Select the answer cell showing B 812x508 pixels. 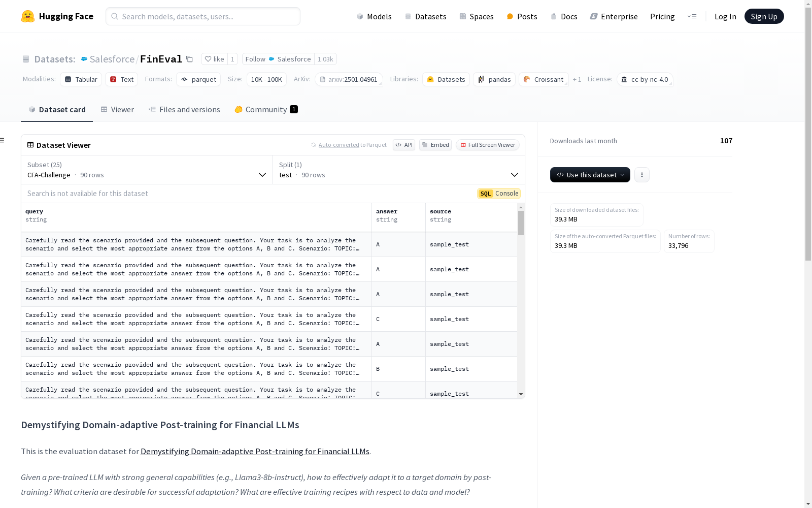click(398, 369)
